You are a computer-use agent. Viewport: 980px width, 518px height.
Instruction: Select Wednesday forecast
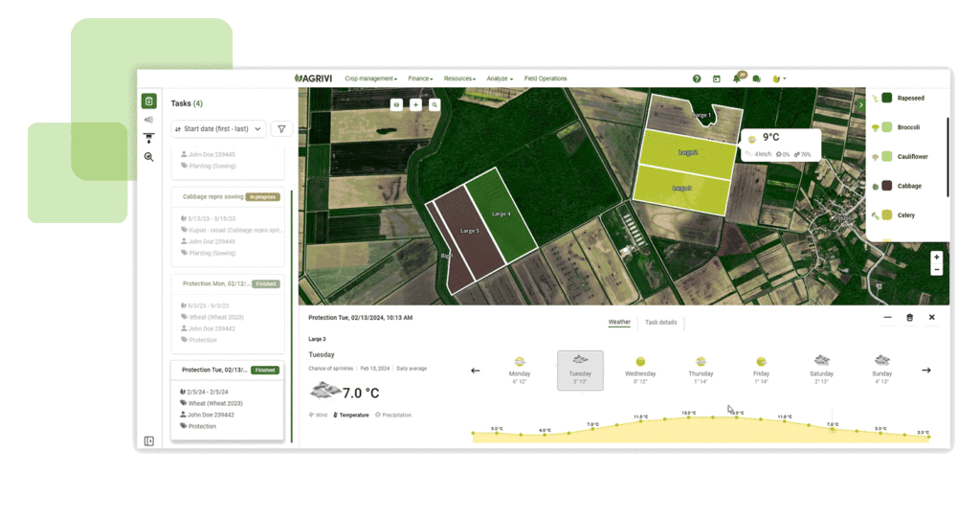point(640,371)
